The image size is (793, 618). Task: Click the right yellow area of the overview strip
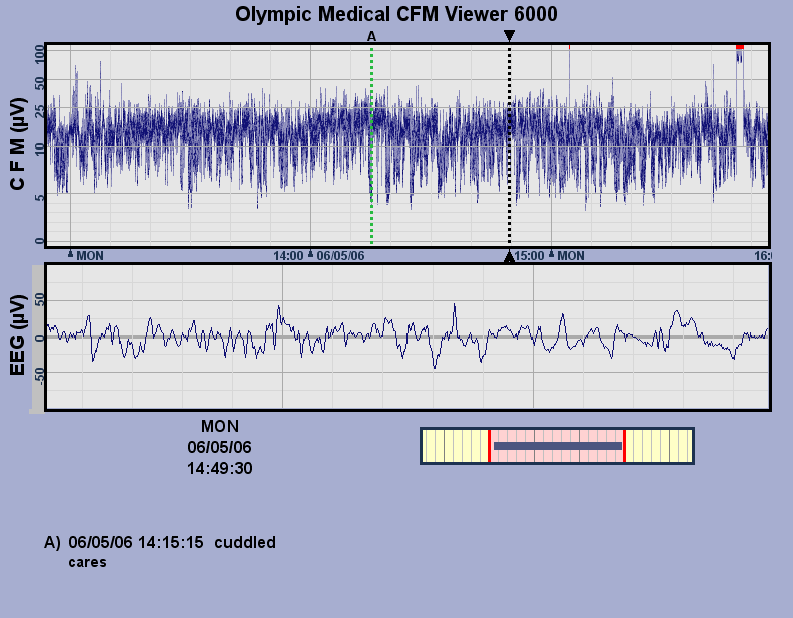659,446
